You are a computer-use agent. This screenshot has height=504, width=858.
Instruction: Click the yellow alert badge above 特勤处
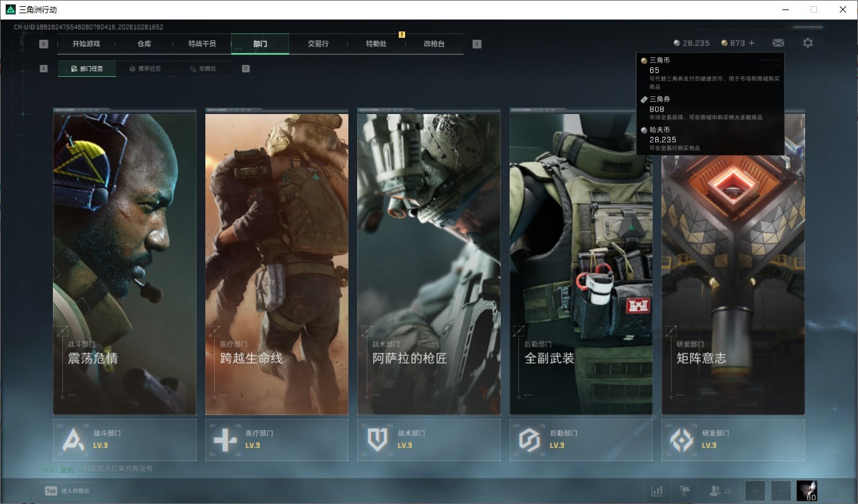[x=401, y=35]
